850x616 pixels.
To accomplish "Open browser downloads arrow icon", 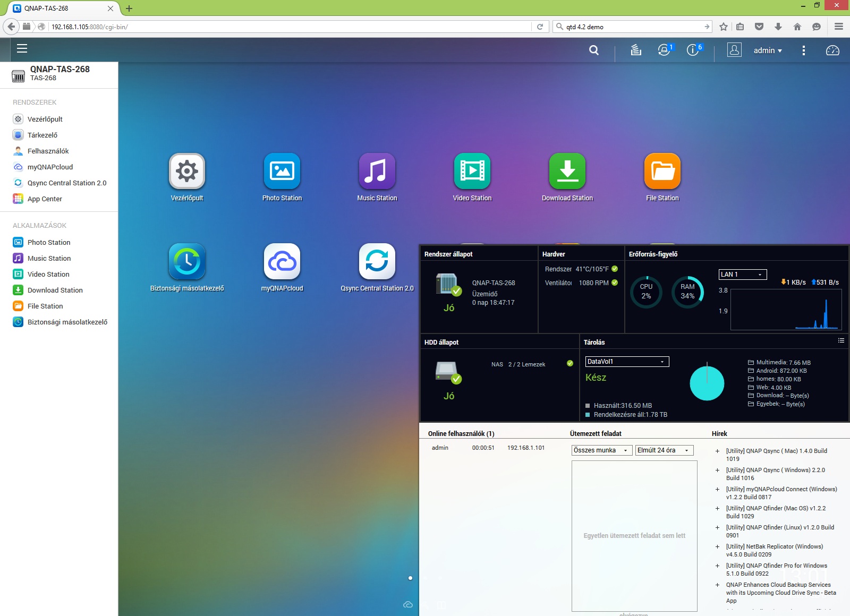I will [x=778, y=27].
